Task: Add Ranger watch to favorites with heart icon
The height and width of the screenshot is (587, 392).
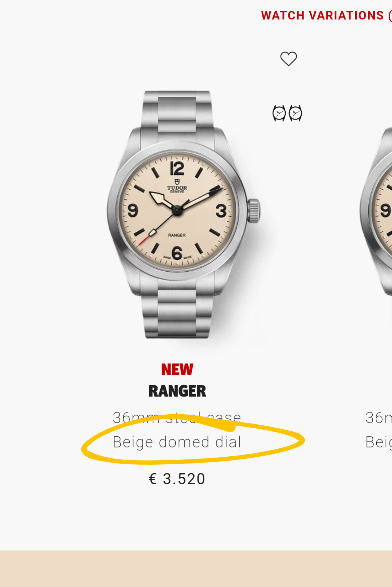Action: pyautogui.click(x=288, y=58)
